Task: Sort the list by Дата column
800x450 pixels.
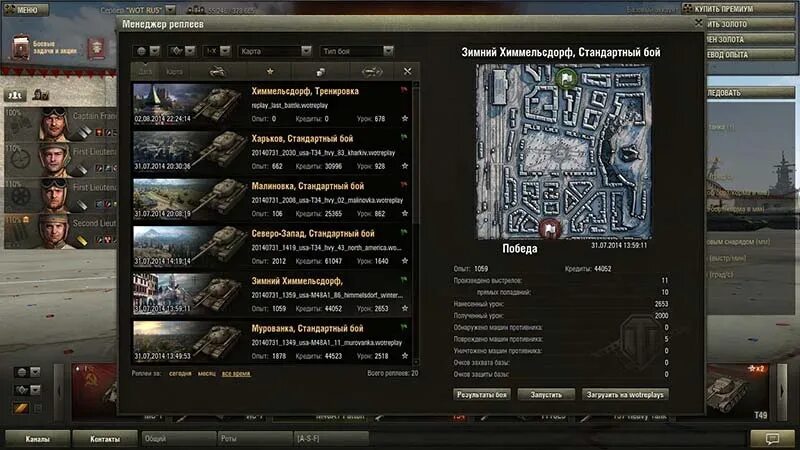Action: pos(145,72)
